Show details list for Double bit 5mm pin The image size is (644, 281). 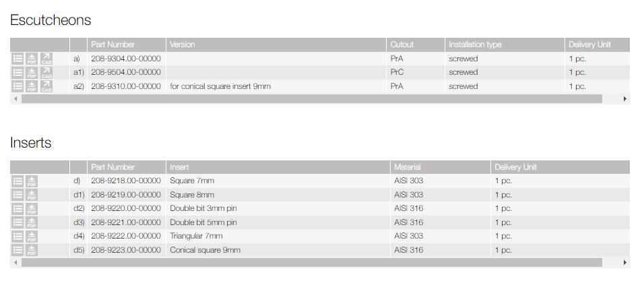coord(18,222)
